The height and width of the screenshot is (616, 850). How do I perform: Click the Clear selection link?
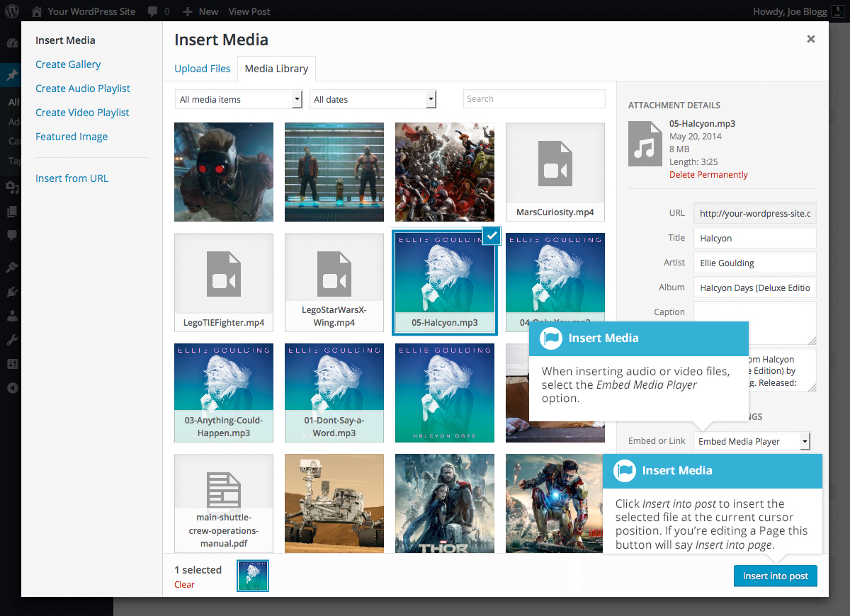[184, 585]
